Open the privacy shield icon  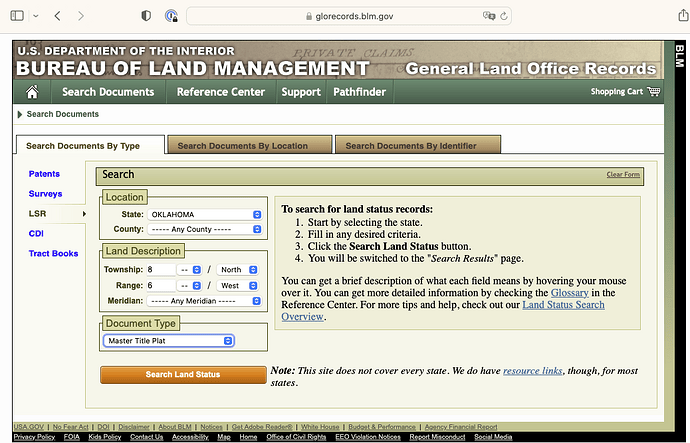pos(146,16)
